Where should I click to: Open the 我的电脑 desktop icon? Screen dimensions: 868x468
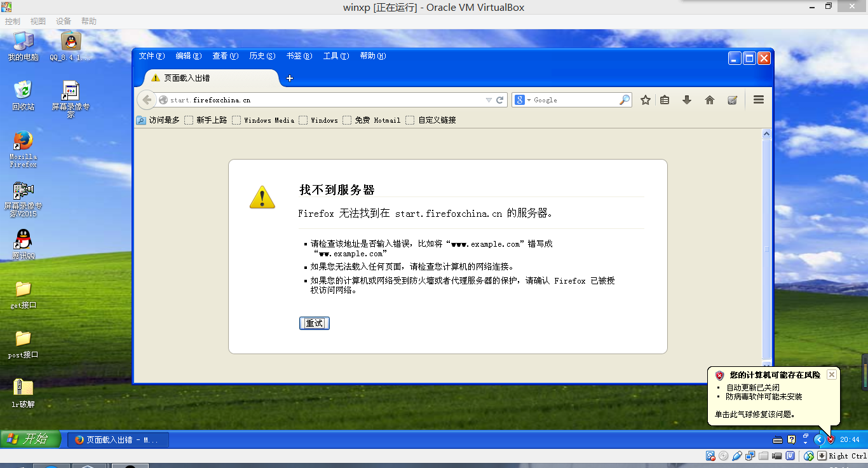[x=23, y=46]
